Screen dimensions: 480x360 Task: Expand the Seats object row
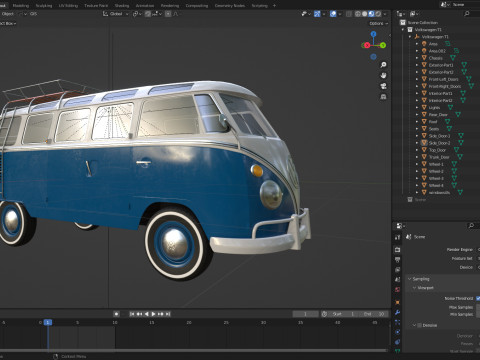[417, 129]
